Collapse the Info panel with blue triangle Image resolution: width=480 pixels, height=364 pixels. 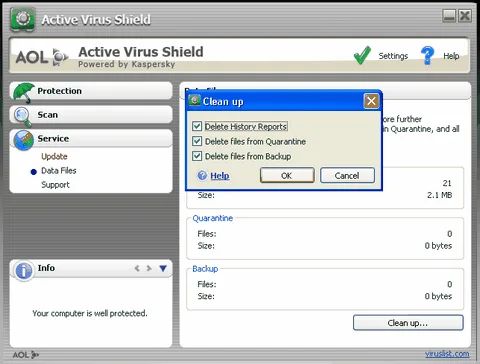click(x=163, y=268)
